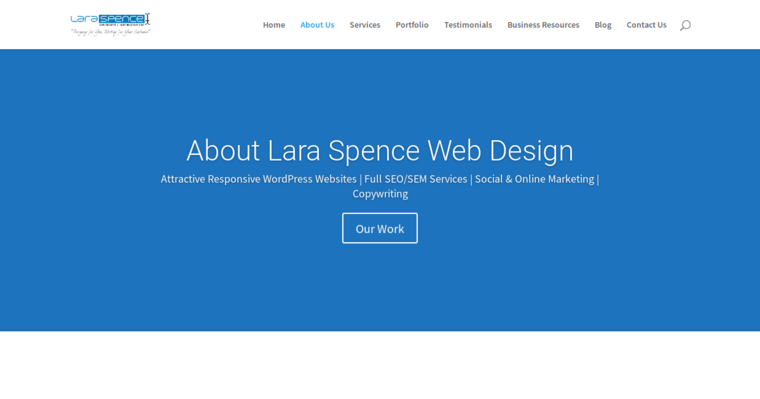Select the About Us menu item
The image size is (760, 399).
click(x=317, y=25)
